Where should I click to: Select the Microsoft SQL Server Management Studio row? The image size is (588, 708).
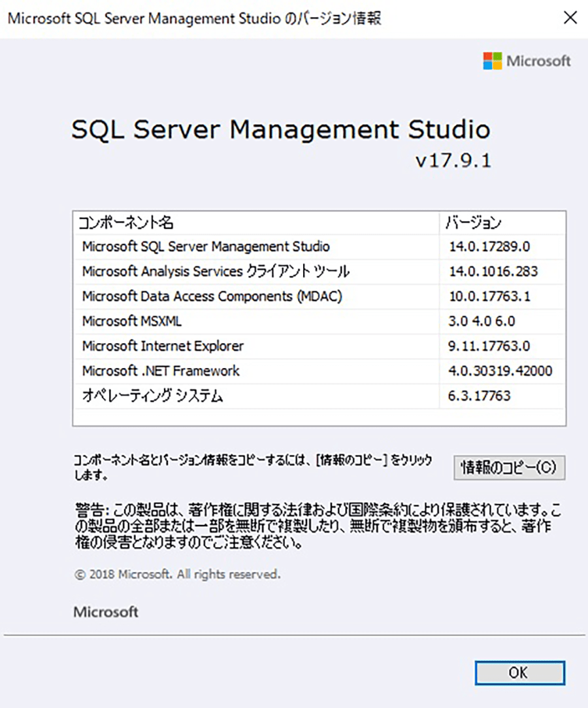[319, 246]
